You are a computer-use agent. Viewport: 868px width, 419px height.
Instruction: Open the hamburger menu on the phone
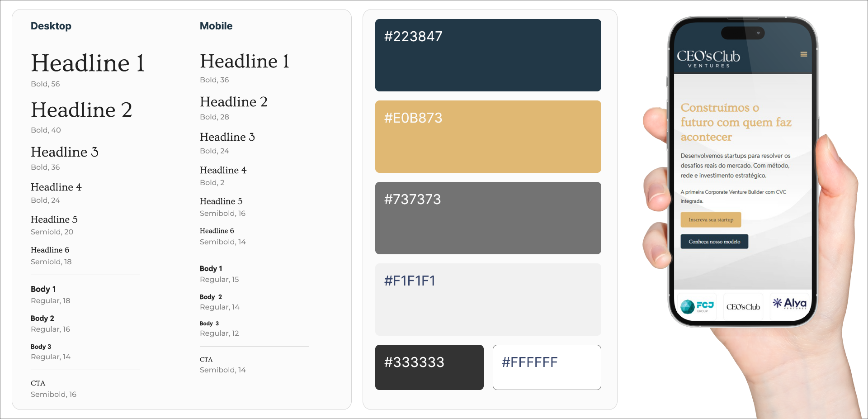[x=803, y=54]
